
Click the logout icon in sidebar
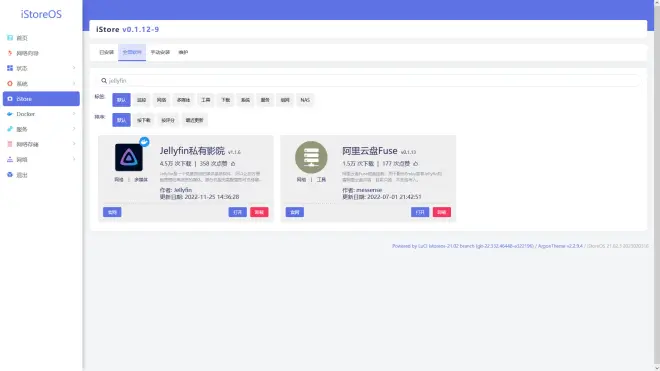(10, 174)
